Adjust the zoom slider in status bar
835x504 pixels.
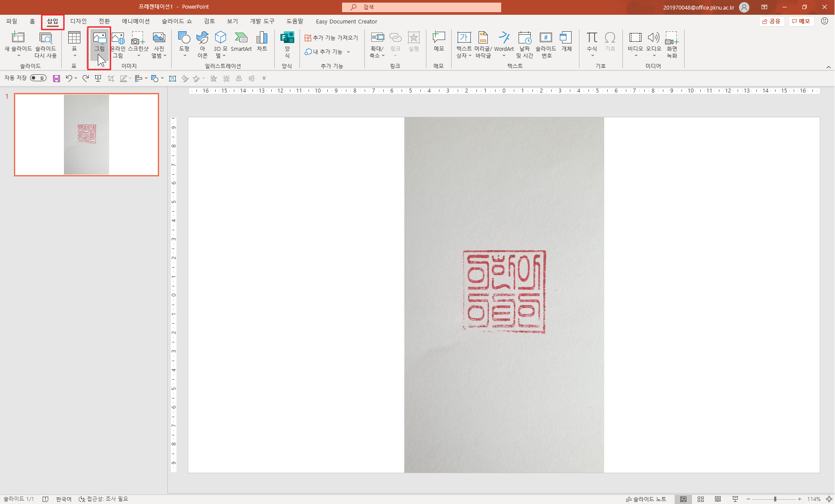pos(775,499)
